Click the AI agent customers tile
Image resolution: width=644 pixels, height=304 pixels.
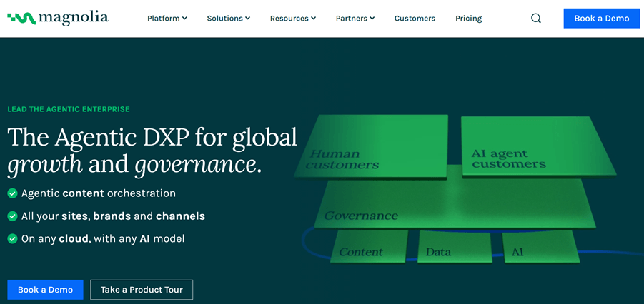coord(538,147)
